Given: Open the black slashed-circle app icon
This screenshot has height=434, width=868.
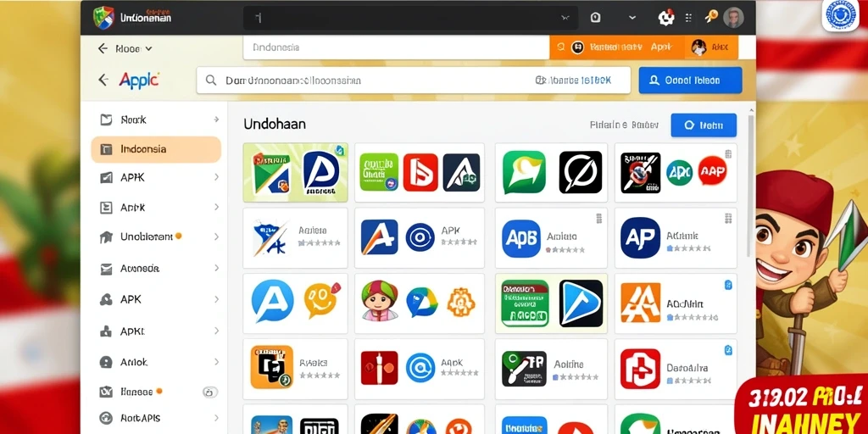Looking at the screenshot, I should point(580,172).
